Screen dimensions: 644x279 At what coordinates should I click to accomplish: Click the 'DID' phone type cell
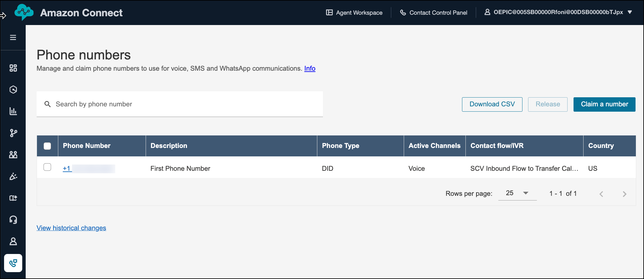pyautogui.click(x=328, y=169)
